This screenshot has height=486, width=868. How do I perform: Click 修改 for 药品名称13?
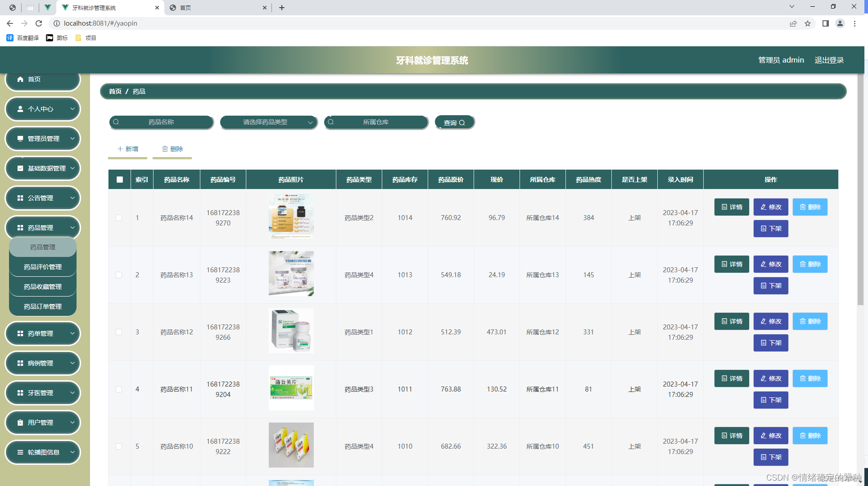771,264
